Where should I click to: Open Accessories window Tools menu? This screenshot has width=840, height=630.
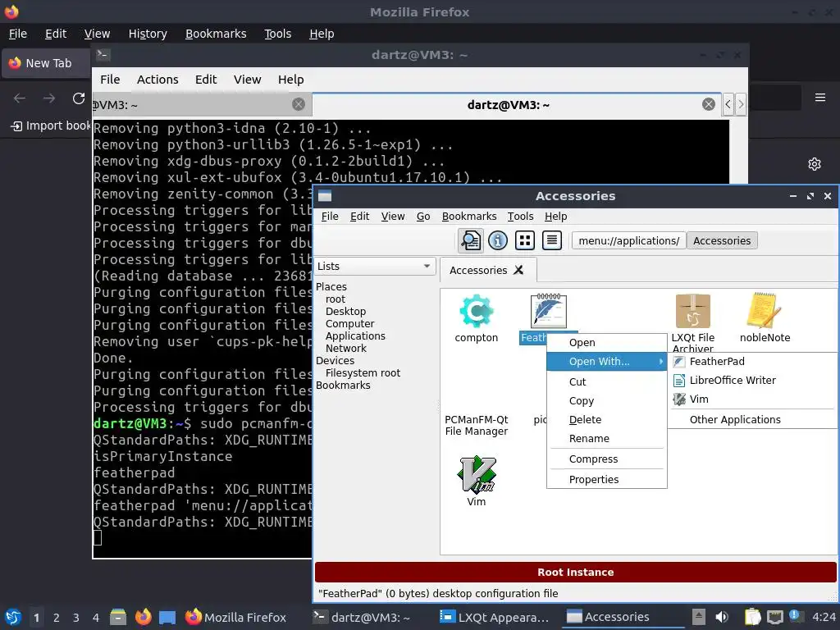[520, 216]
